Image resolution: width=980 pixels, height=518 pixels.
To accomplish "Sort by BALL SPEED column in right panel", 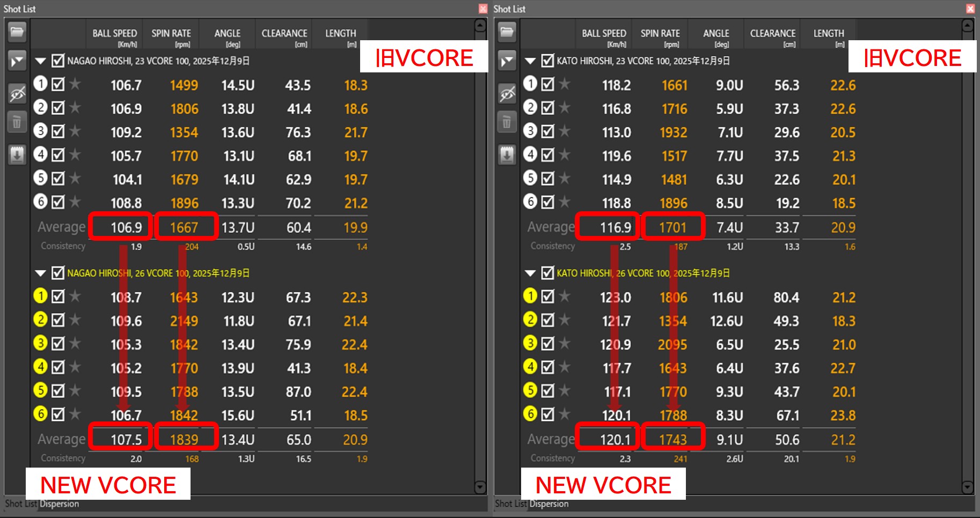I will (604, 36).
